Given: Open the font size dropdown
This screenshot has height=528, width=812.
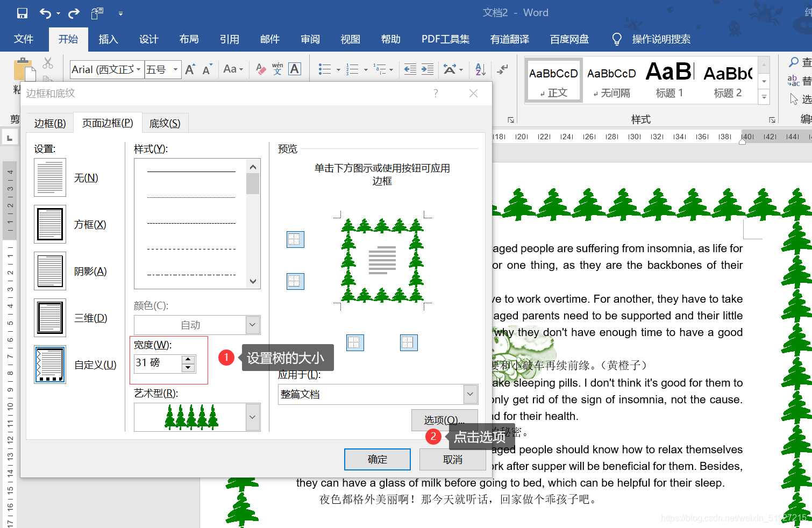Looking at the screenshot, I should pyautogui.click(x=175, y=69).
